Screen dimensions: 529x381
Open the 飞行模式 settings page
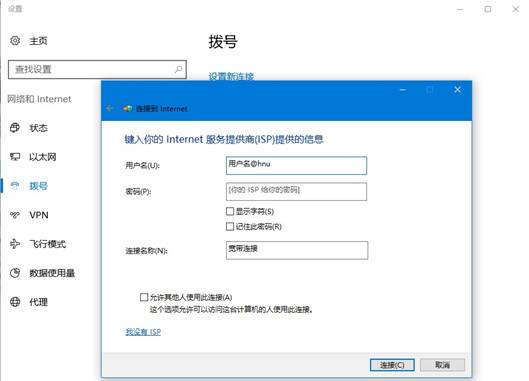tap(48, 244)
